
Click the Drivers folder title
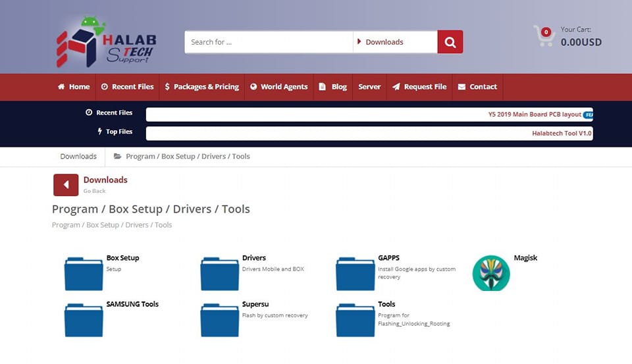point(254,258)
